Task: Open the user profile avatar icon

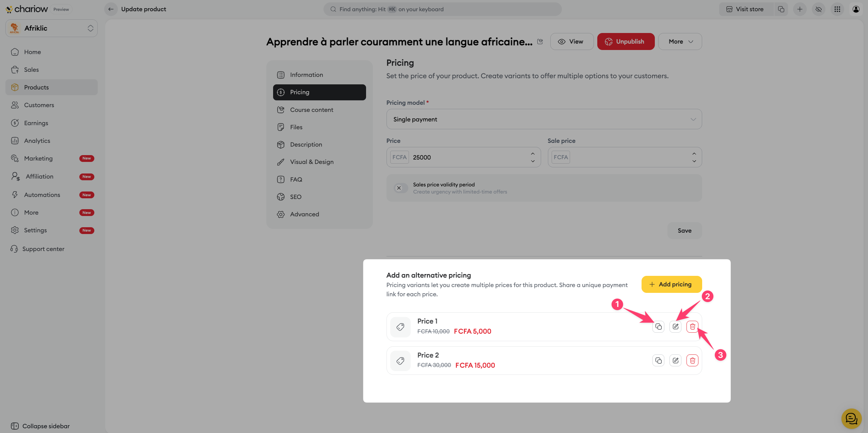Action: coord(856,9)
